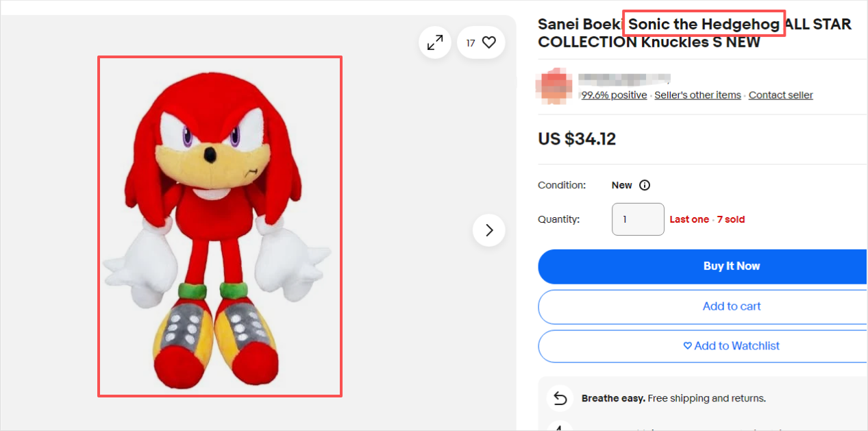Click the Add to cart button
This screenshot has width=868, height=431.
(x=731, y=306)
